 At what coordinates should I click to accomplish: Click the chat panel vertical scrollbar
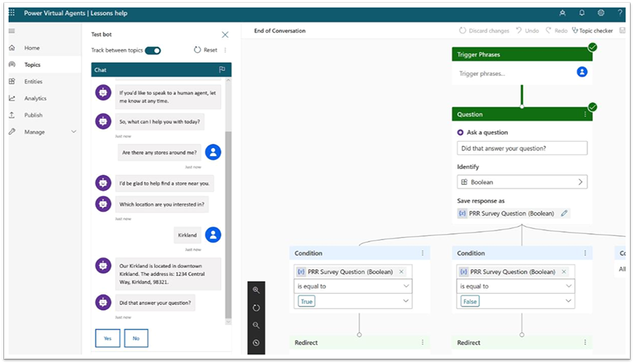[228, 205]
